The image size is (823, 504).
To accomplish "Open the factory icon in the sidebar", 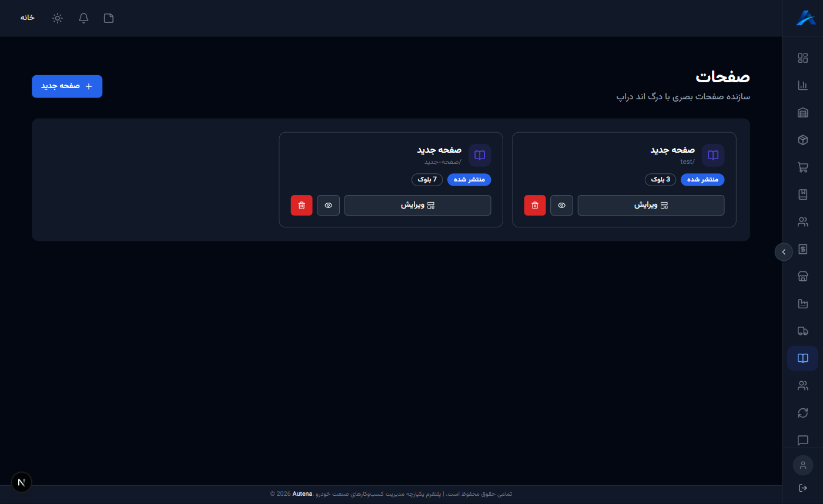I will (802, 304).
